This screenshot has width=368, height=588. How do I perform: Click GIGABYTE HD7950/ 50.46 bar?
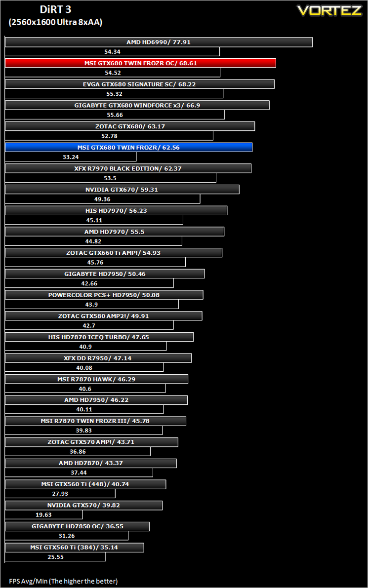pos(105,274)
